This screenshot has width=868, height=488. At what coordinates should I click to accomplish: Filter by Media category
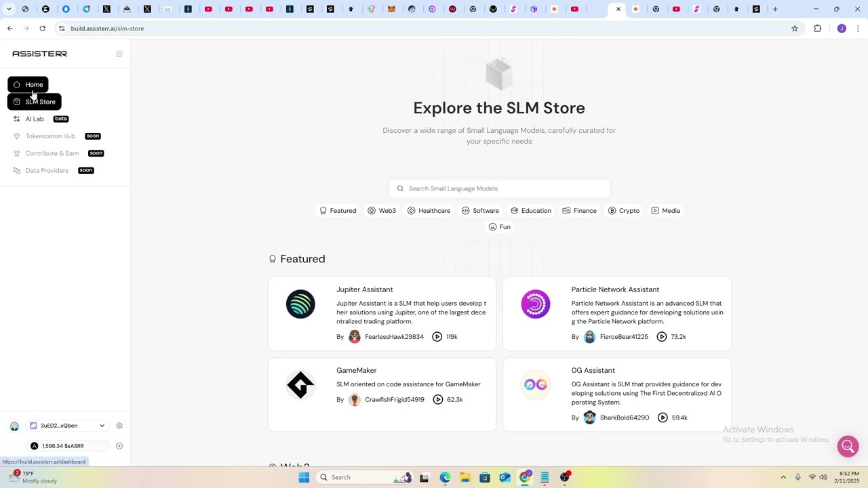(x=665, y=211)
